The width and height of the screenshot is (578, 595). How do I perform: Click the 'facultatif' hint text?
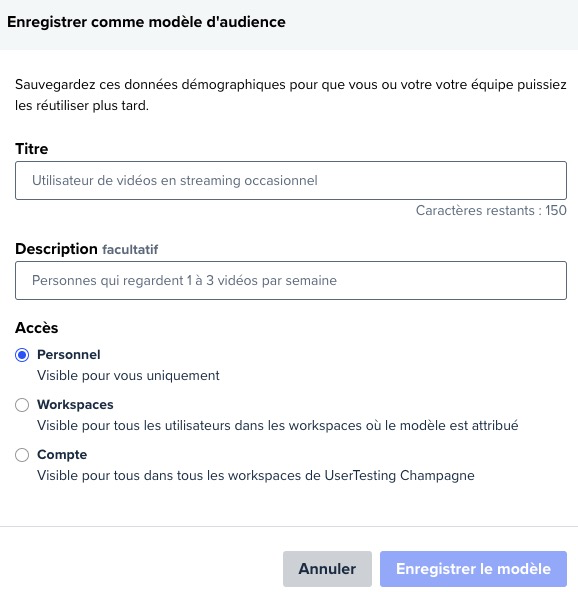130,250
